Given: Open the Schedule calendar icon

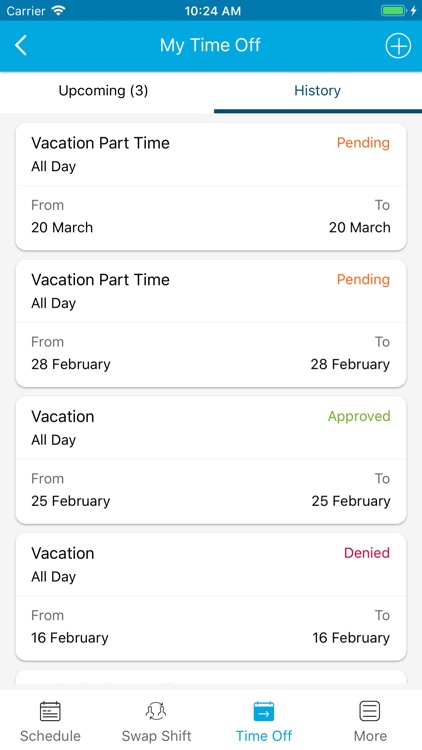Looking at the screenshot, I should click(50, 711).
